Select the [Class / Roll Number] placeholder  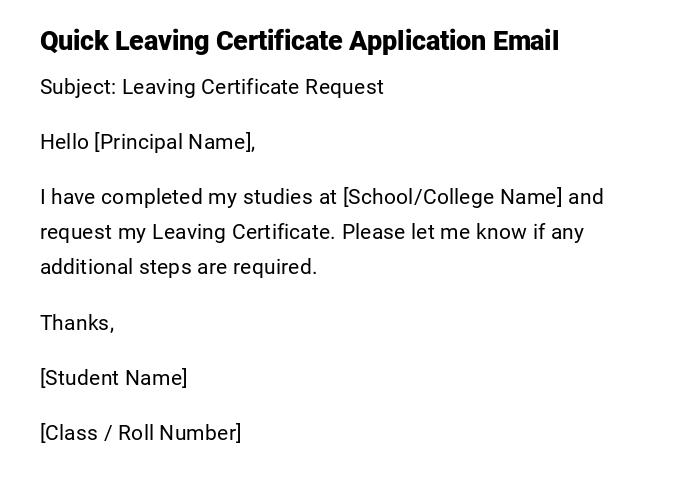click(140, 433)
